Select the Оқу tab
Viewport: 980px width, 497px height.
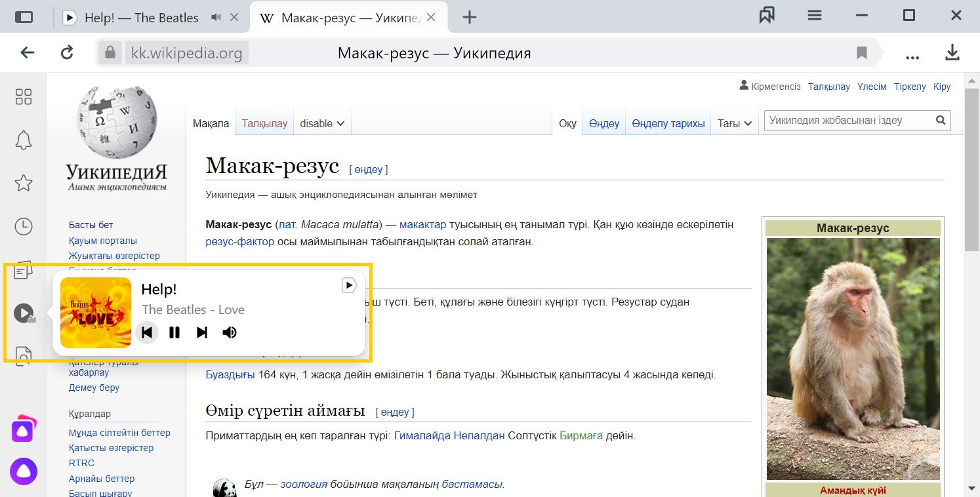pos(567,123)
